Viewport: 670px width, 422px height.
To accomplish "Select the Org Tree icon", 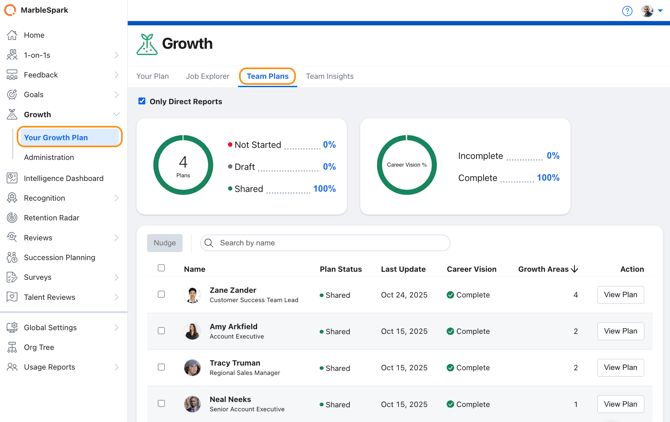I will click(12, 347).
